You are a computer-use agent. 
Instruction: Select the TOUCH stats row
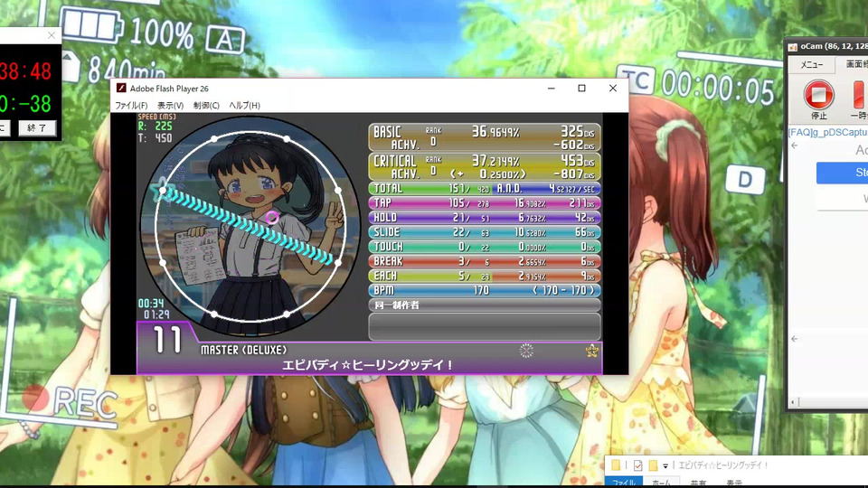[x=485, y=247]
